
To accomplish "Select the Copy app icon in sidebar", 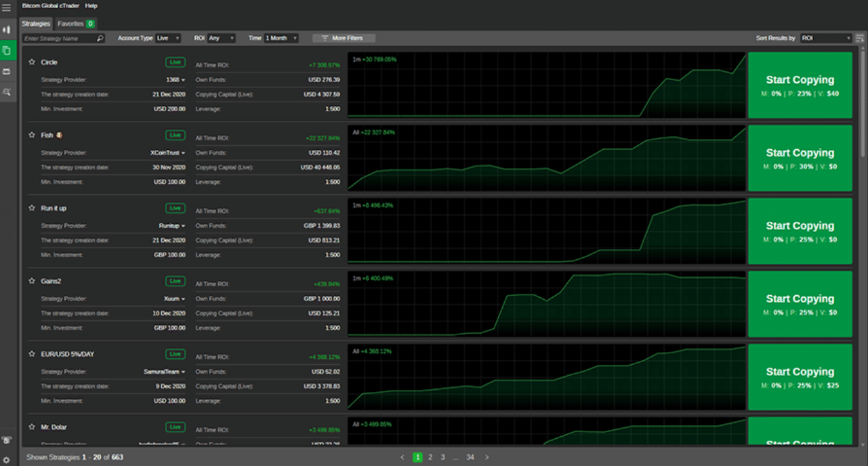I will point(7,51).
